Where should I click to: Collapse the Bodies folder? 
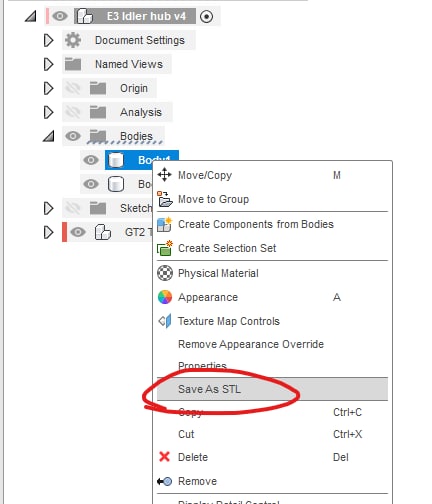pyautogui.click(x=49, y=136)
